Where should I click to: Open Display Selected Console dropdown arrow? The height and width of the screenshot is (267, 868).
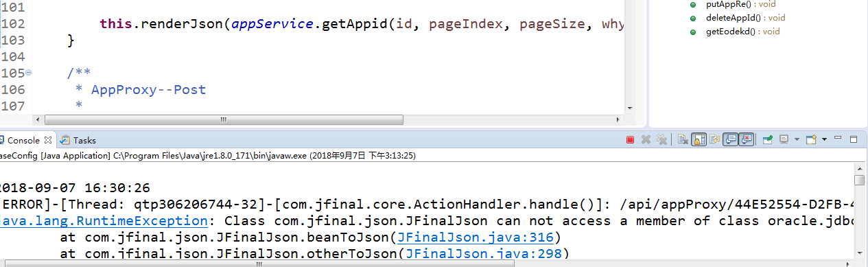click(796, 140)
